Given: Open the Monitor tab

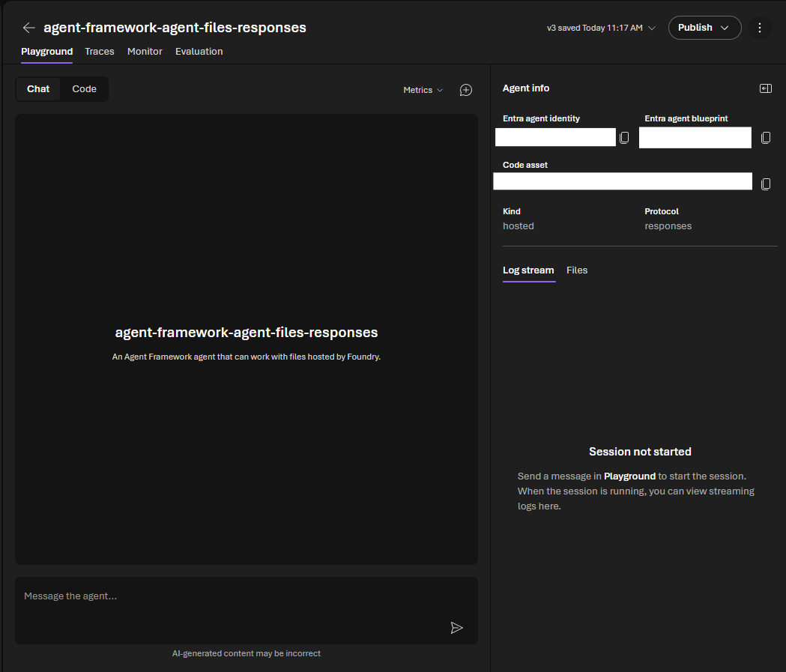Looking at the screenshot, I should [x=145, y=52].
